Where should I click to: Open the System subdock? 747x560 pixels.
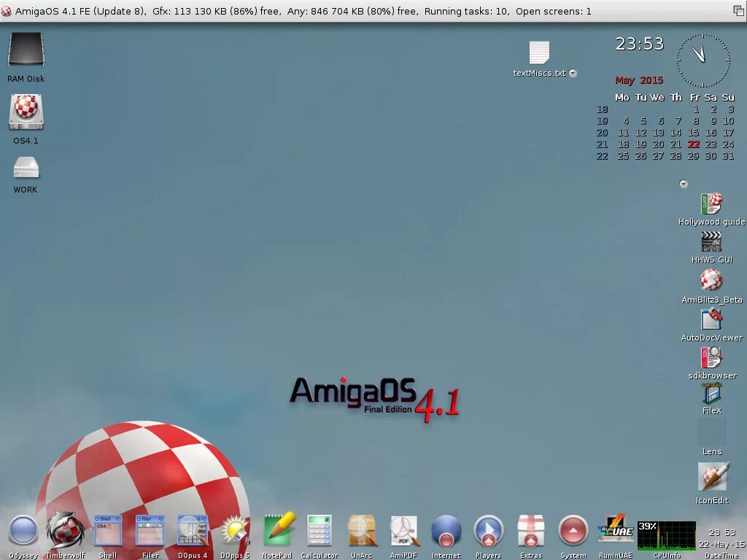click(573, 531)
